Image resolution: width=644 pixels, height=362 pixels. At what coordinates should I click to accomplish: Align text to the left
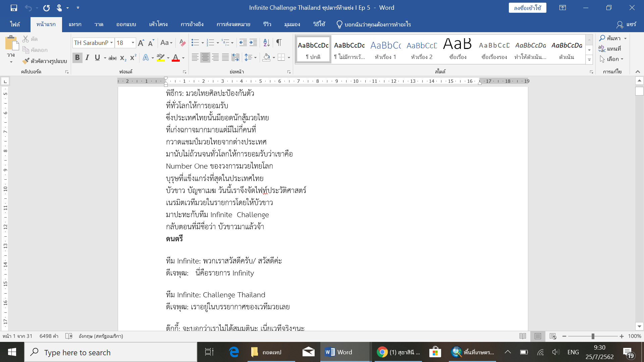[x=195, y=58]
